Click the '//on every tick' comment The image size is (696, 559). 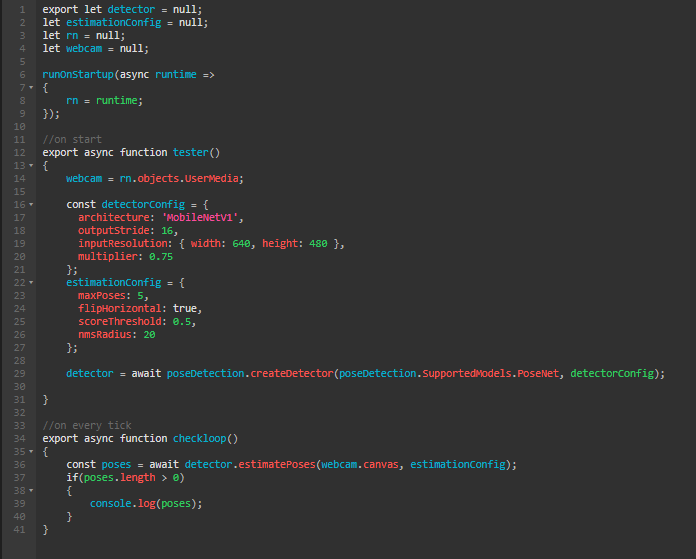point(87,425)
